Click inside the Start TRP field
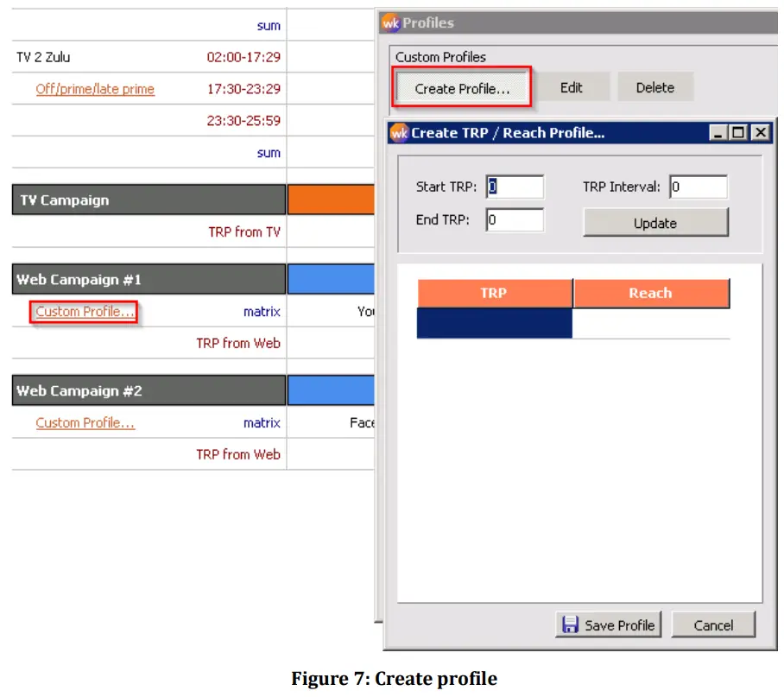This screenshot has width=784, height=697. (515, 187)
